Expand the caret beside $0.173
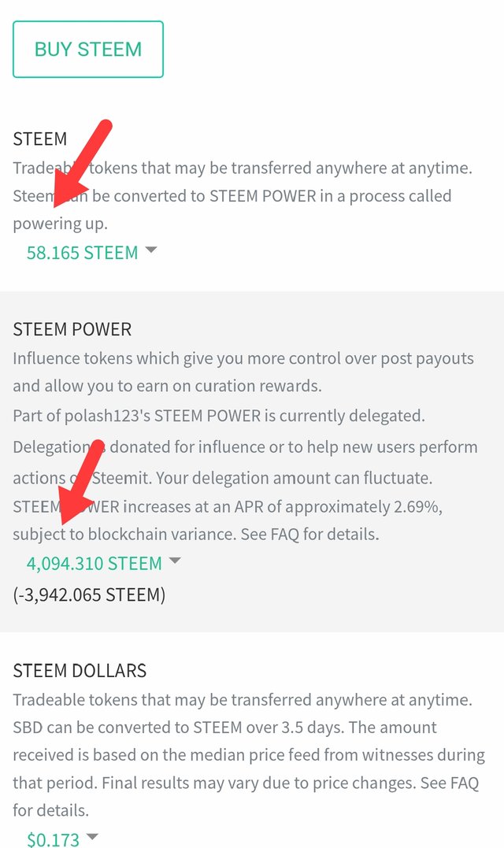The image size is (504, 848). coord(92,836)
